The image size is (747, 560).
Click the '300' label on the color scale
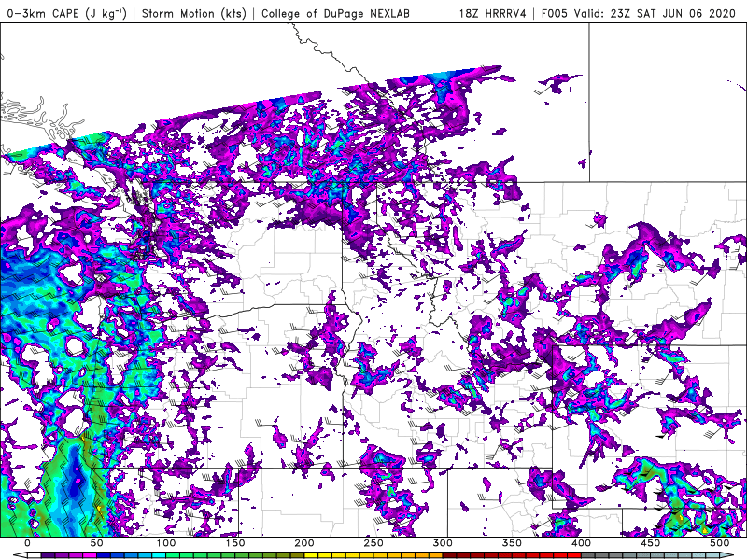coord(443,543)
